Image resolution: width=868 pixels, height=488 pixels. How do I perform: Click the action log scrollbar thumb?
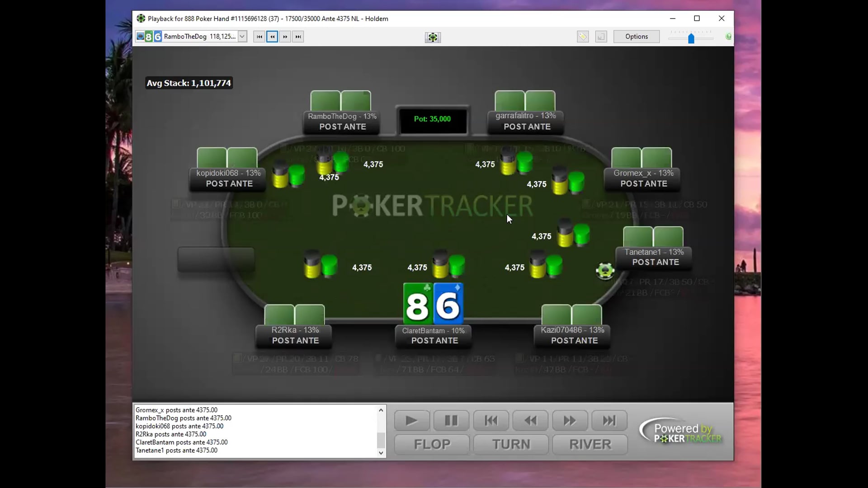381,440
